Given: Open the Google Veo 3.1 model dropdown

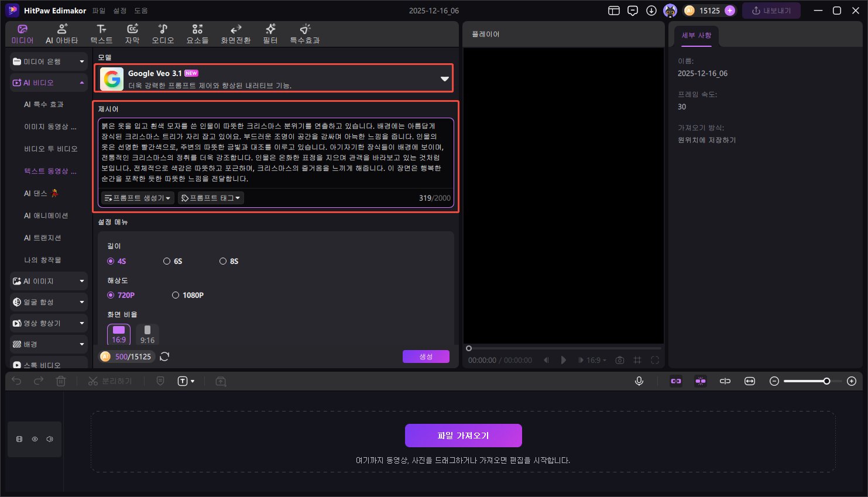Looking at the screenshot, I should [x=444, y=77].
